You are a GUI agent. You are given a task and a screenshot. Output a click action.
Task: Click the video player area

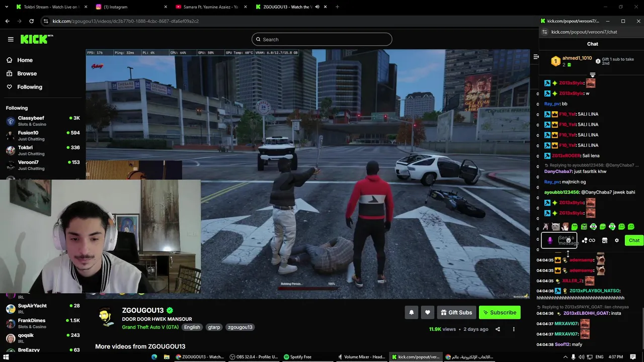[307, 174]
